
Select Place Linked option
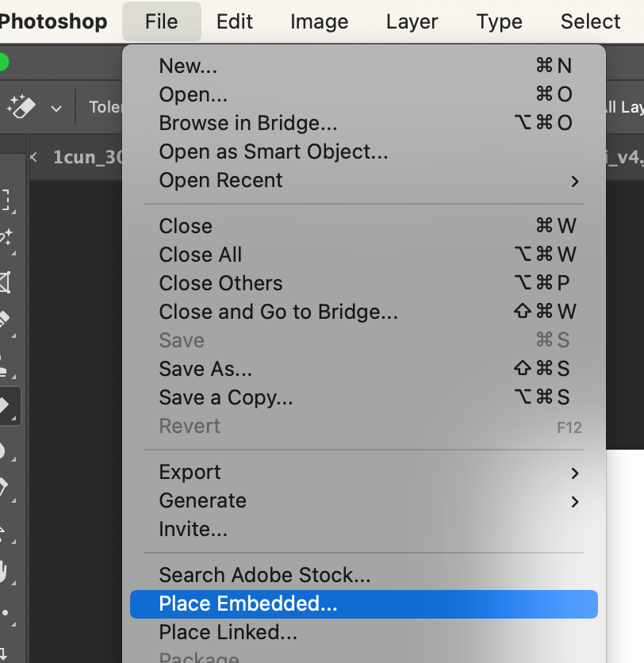[x=228, y=633]
